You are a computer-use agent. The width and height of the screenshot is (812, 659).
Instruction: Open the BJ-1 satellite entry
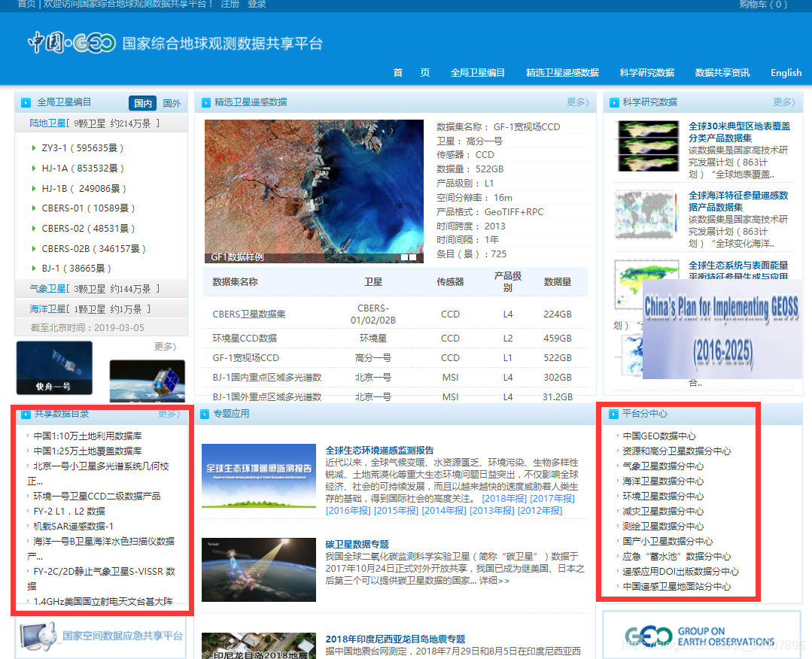coord(76,269)
